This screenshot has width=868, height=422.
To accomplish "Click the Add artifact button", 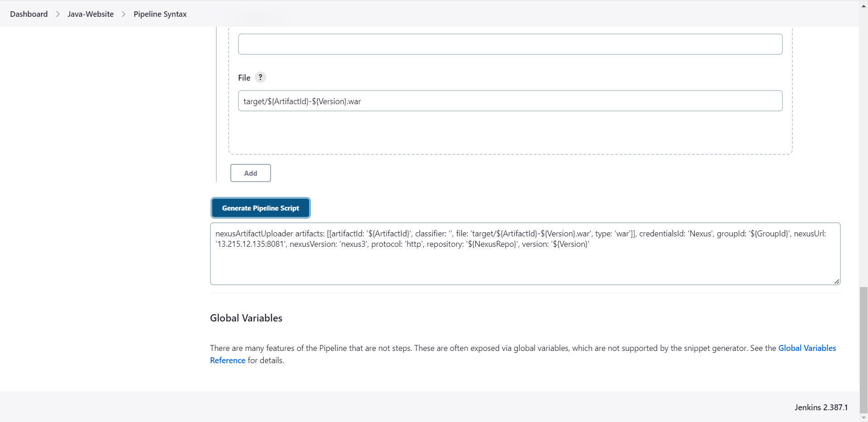I will (x=251, y=173).
